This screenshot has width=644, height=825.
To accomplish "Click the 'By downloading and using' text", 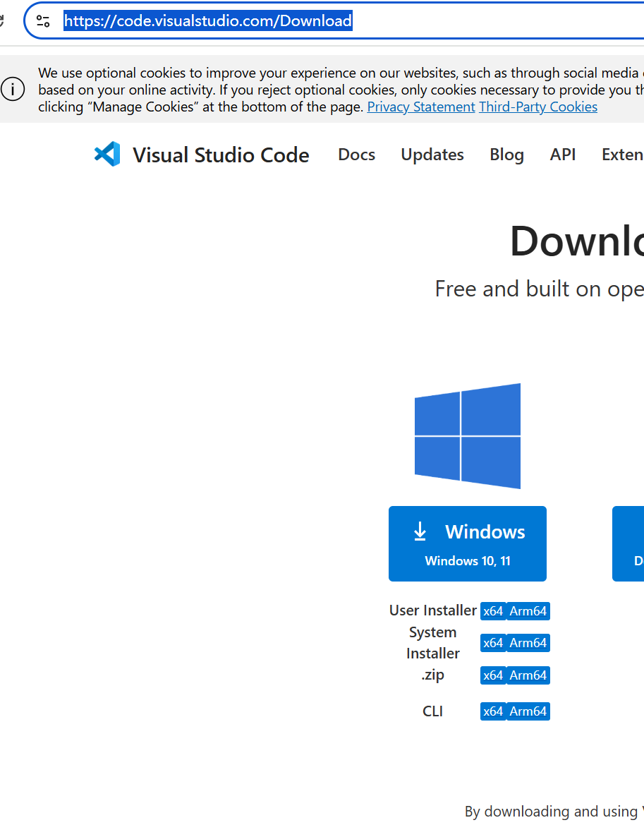I will pyautogui.click(x=554, y=812).
